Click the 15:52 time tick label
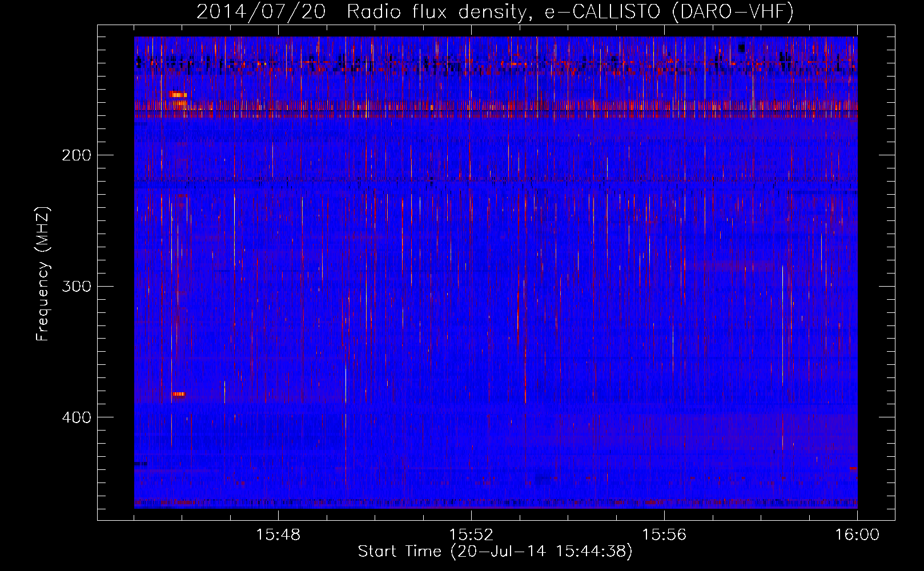 471,535
